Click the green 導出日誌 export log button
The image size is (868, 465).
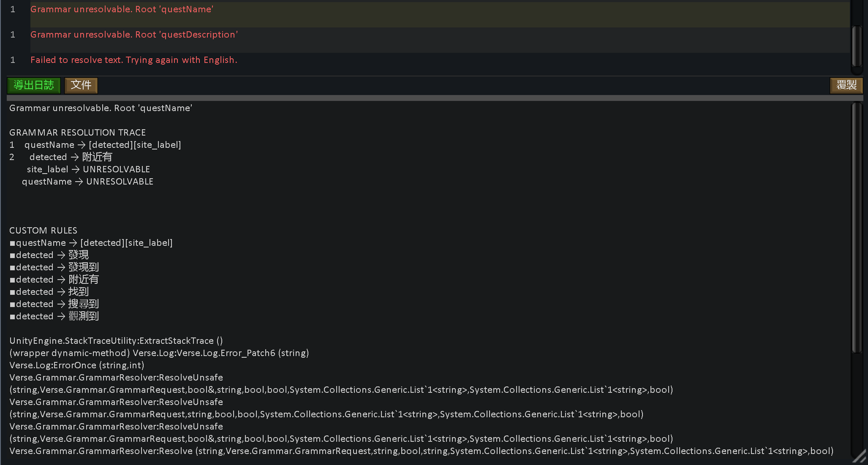click(34, 85)
